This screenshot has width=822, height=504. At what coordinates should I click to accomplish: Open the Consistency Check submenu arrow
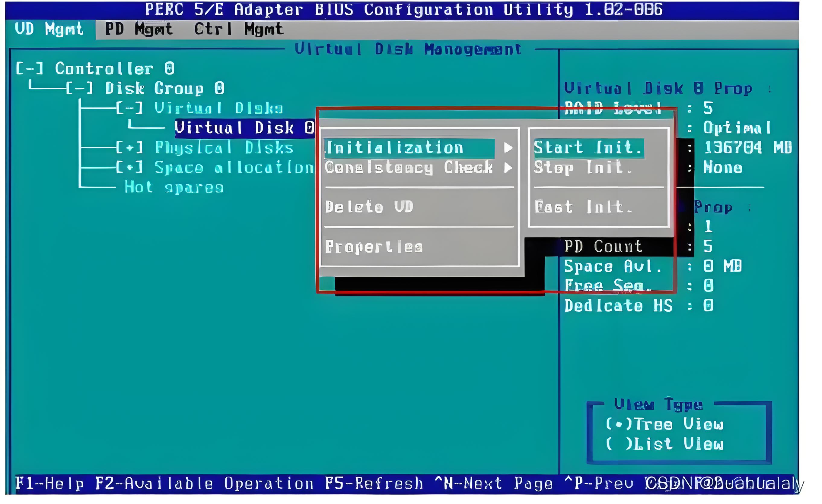coord(508,167)
